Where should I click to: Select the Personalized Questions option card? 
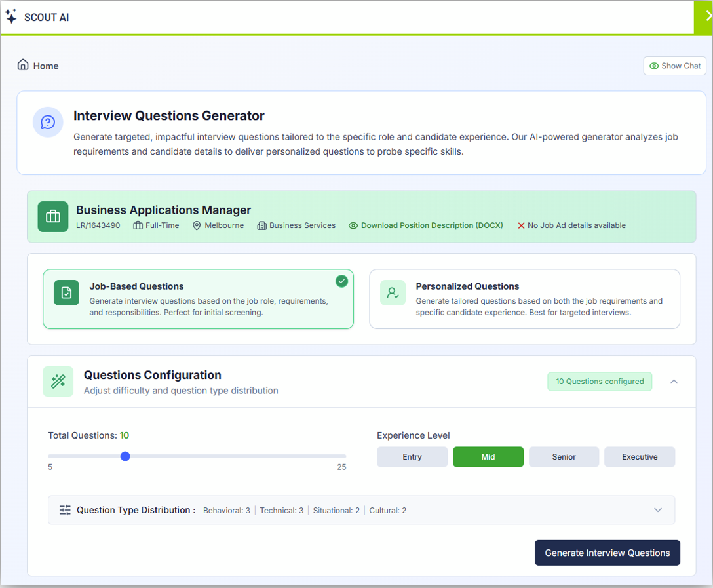pyautogui.click(x=524, y=299)
